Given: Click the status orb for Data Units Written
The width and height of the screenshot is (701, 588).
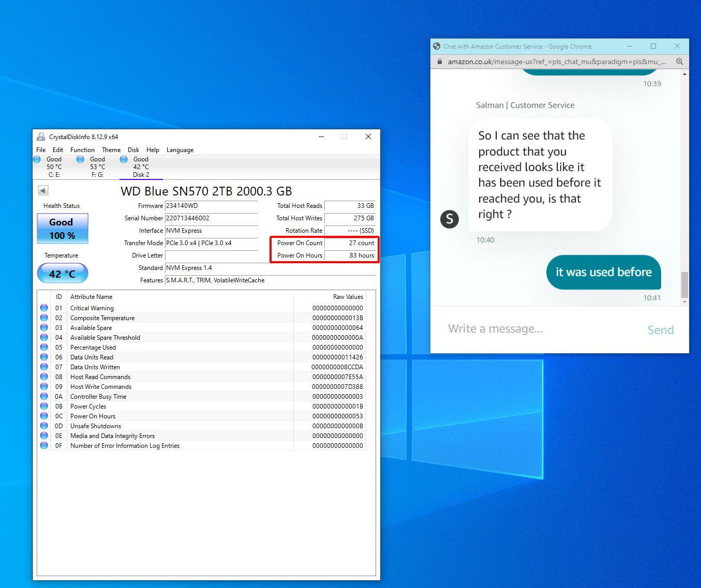Looking at the screenshot, I should (44, 367).
